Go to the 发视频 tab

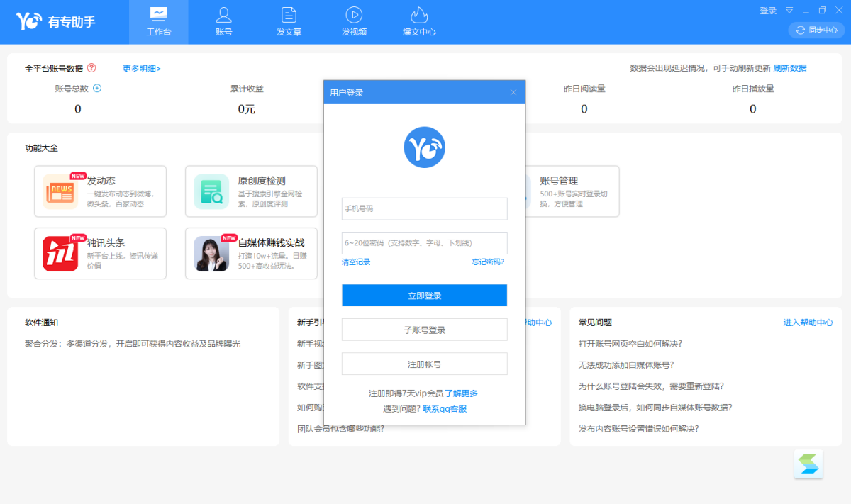click(354, 22)
